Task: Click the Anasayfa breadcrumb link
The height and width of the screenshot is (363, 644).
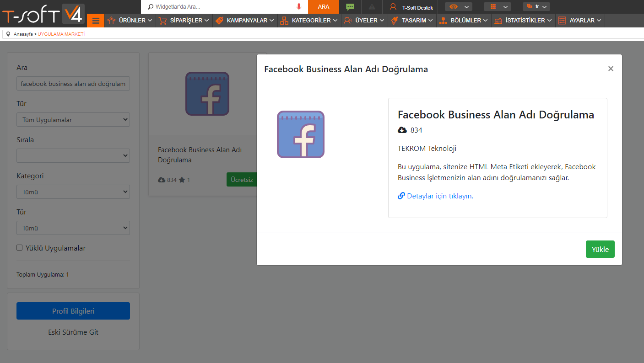Action: (x=23, y=34)
